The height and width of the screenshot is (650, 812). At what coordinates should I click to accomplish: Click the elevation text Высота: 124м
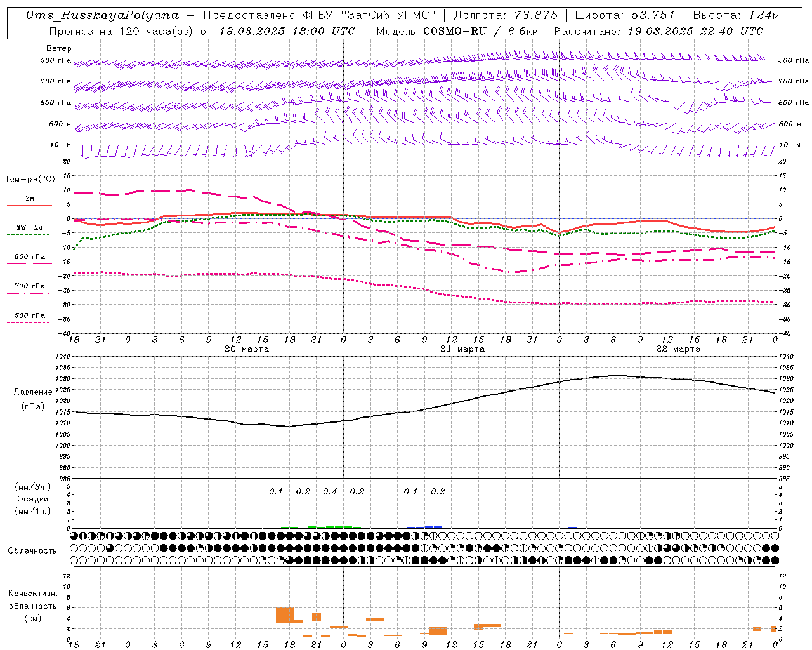coord(735,15)
